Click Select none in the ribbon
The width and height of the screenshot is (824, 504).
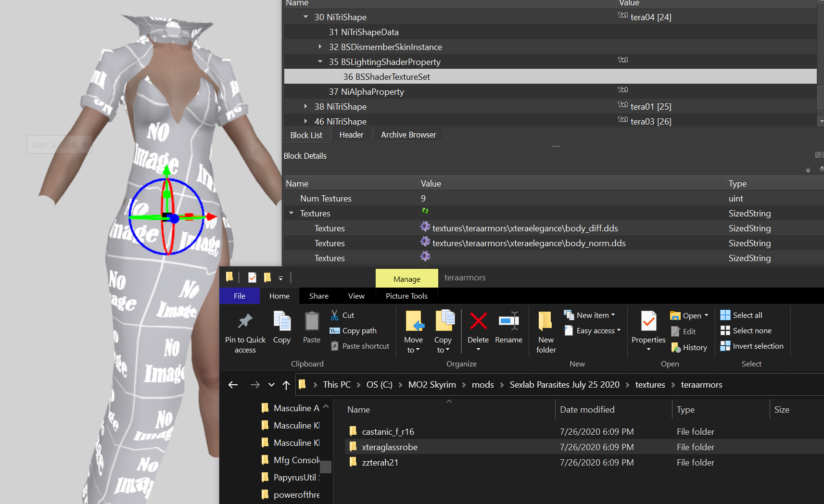coord(746,331)
